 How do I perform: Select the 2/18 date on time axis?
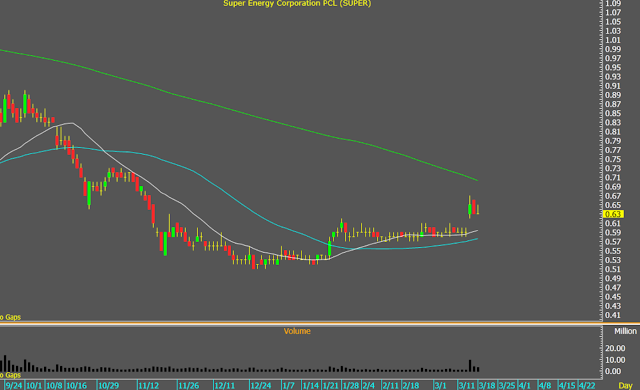pos(411,386)
